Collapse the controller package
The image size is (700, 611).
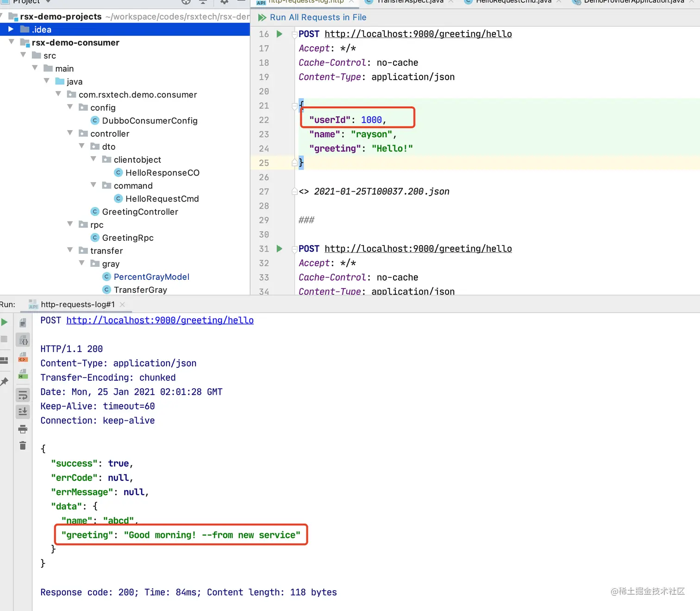[70, 132]
